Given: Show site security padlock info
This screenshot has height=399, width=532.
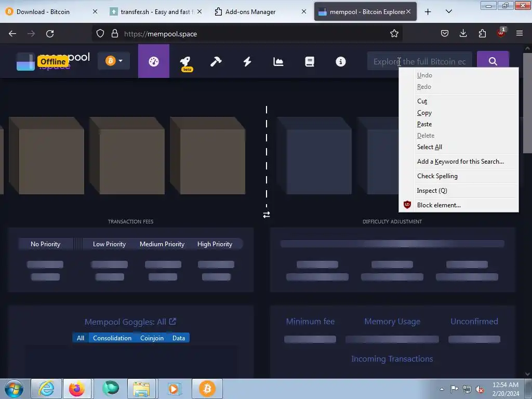Looking at the screenshot, I should pos(115,34).
